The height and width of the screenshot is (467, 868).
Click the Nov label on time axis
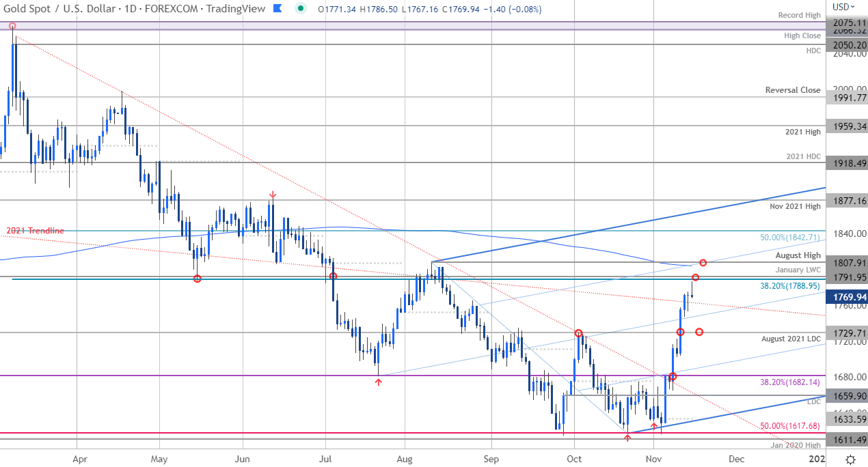(653, 459)
